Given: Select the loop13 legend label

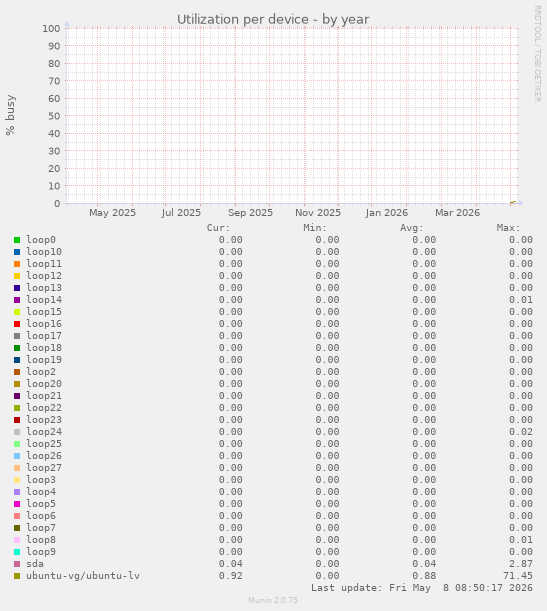Looking at the screenshot, I should pyautogui.click(x=44, y=288).
